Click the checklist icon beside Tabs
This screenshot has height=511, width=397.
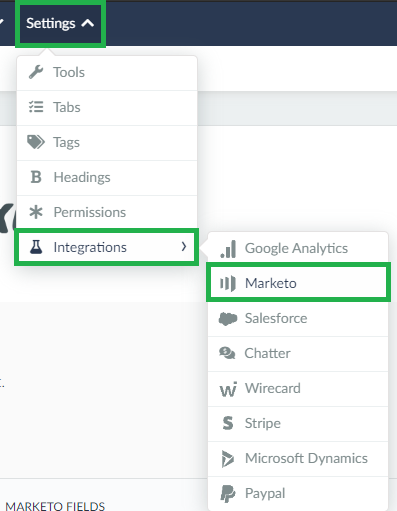point(36,107)
